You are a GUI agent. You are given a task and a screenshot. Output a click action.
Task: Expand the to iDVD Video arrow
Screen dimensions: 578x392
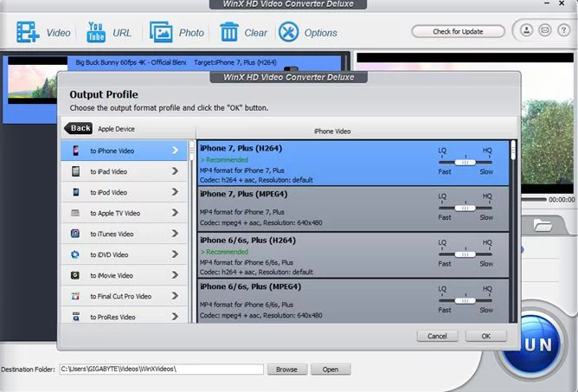[x=175, y=254]
